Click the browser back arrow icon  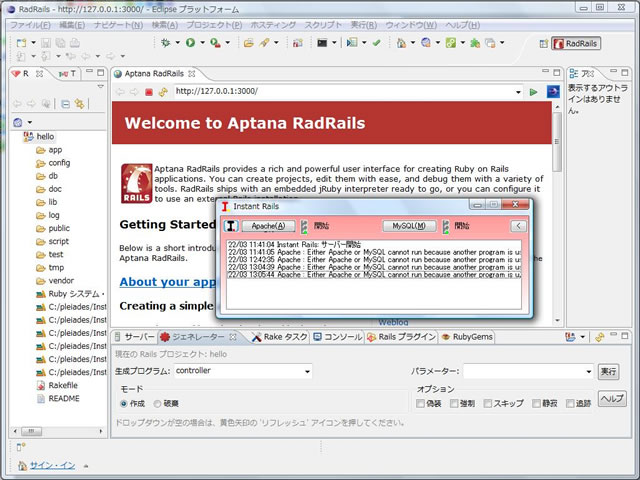pyautogui.click(x=120, y=92)
